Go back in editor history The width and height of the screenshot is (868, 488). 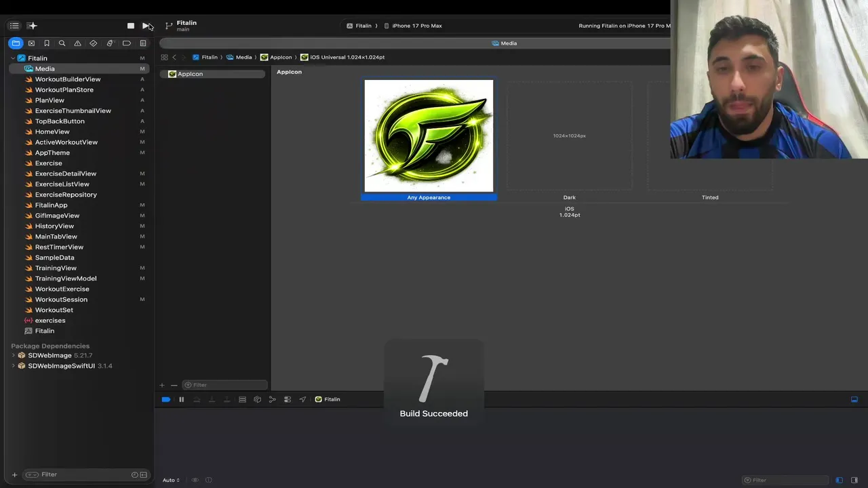click(174, 58)
